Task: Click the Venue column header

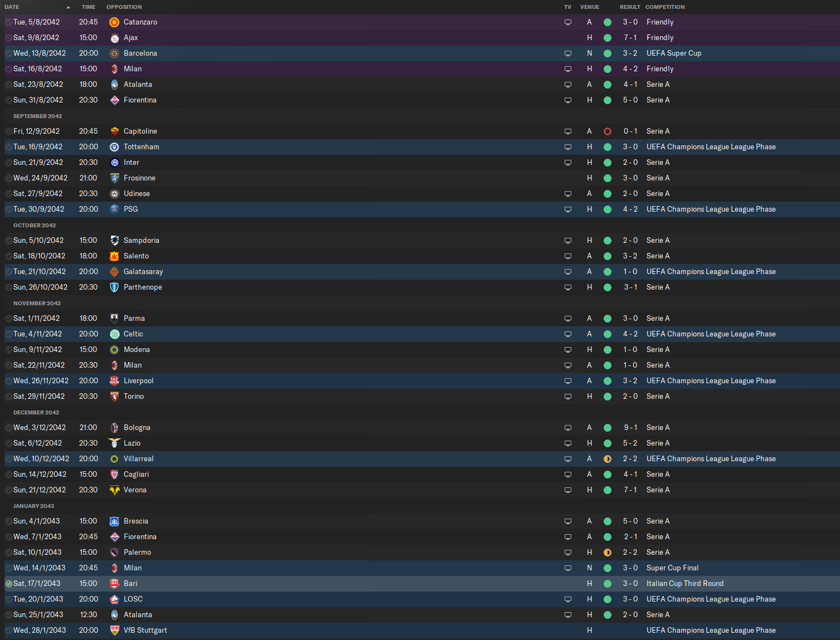Action: pyautogui.click(x=589, y=7)
